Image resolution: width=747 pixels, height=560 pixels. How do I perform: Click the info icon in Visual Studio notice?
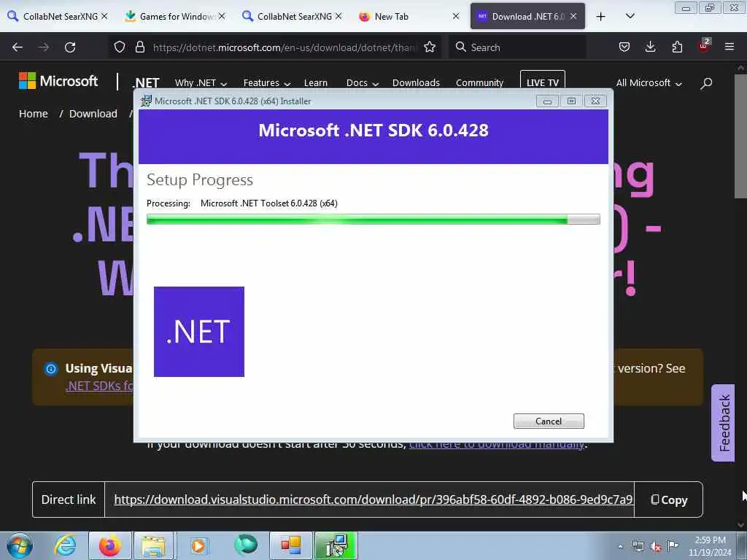pos(51,368)
